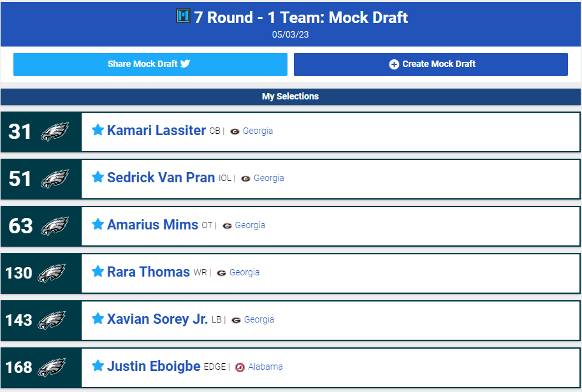The width and height of the screenshot is (582, 392).
Task: Open Georgia link next to Rara Thomas
Action: 244,272
